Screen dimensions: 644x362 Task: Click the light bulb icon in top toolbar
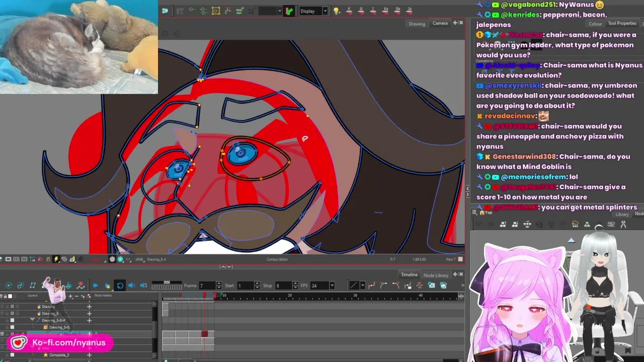[337, 11]
